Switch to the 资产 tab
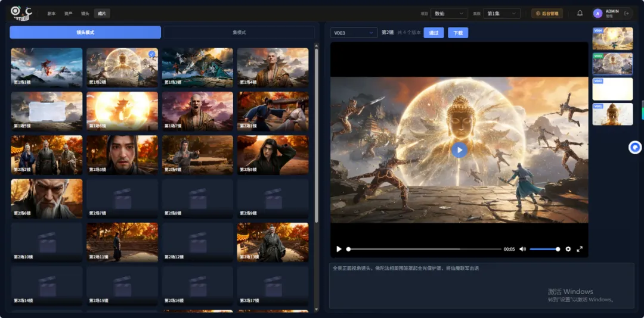Viewport: 644px width, 318px height. pos(68,14)
